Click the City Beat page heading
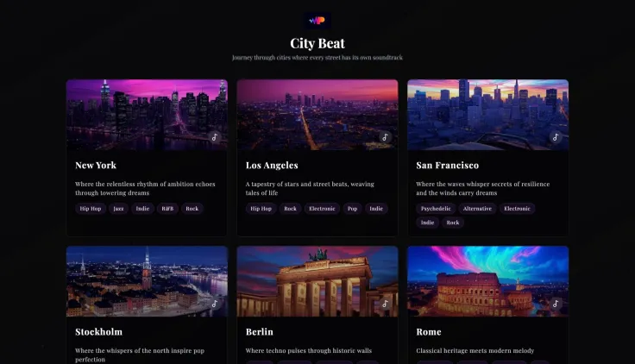This screenshot has width=635, height=364. (x=317, y=43)
